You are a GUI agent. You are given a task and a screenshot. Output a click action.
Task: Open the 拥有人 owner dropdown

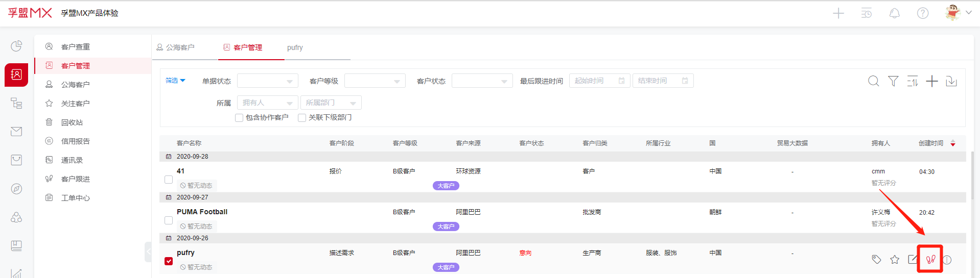pyautogui.click(x=267, y=103)
